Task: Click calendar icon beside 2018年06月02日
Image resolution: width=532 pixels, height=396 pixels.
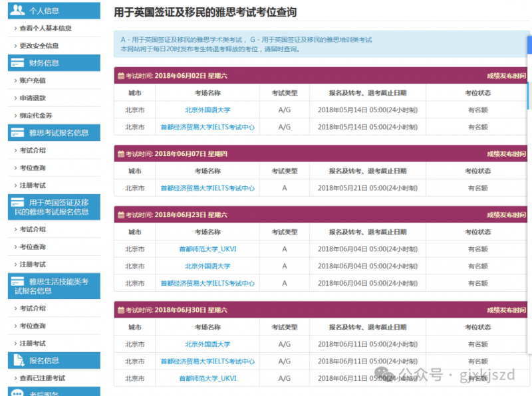Action: pyautogui.click(x=121, y=76)
